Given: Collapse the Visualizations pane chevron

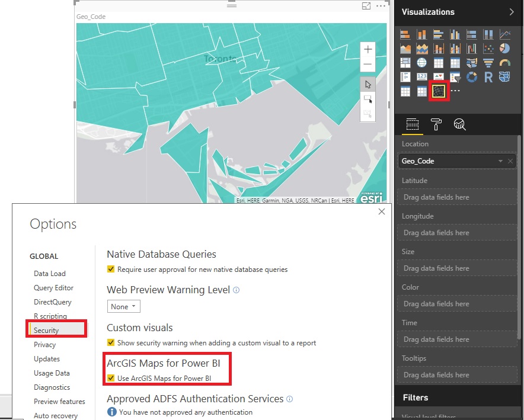Looking at the screenshot, I should (x=512, y=12).
